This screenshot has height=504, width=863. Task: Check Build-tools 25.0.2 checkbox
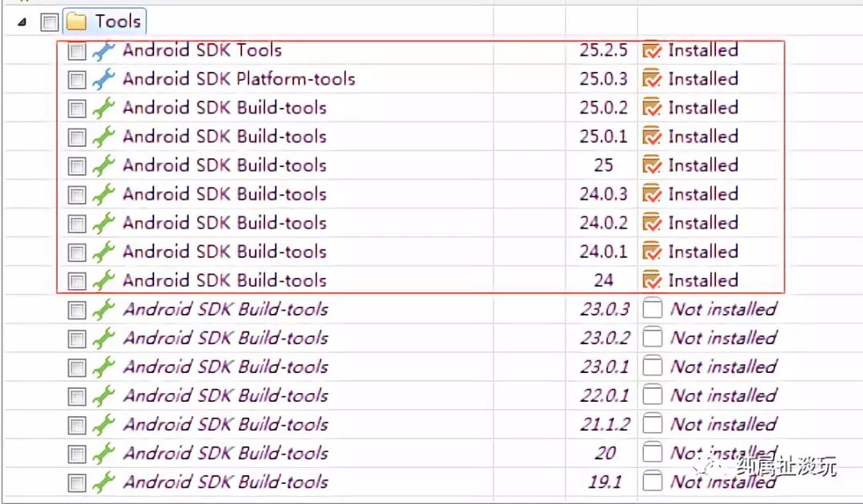77,109
